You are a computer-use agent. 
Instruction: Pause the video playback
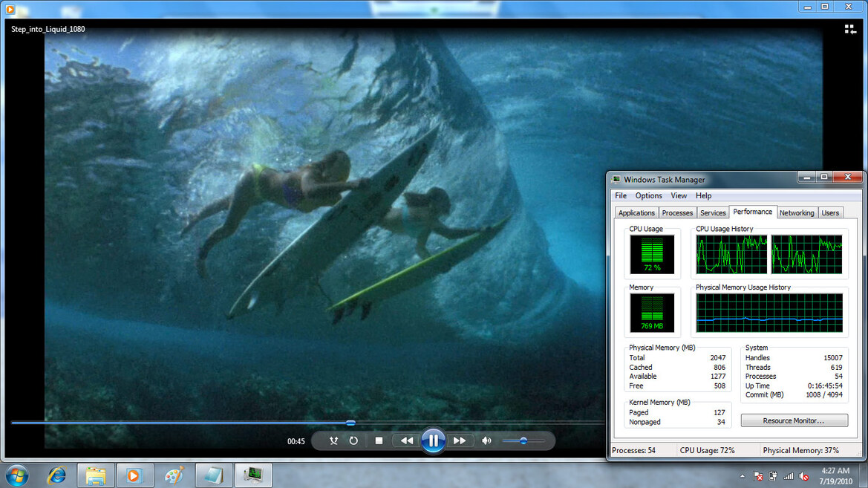[x=433, y=441]
